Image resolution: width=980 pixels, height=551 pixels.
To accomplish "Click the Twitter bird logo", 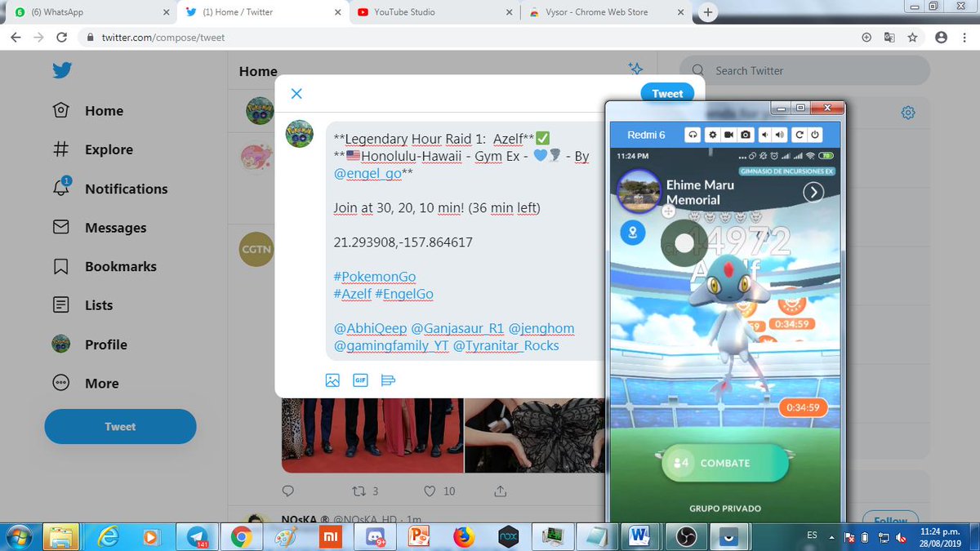I will (63, 71).
